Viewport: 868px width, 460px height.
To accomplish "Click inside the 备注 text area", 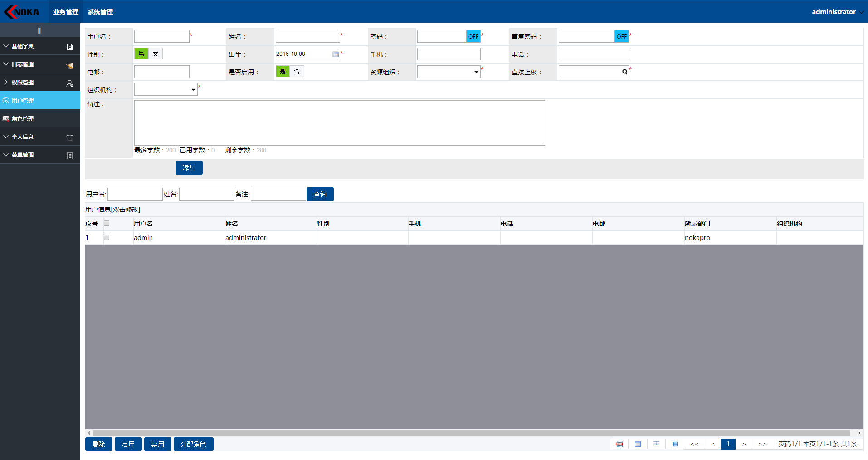I will (339, 122).
